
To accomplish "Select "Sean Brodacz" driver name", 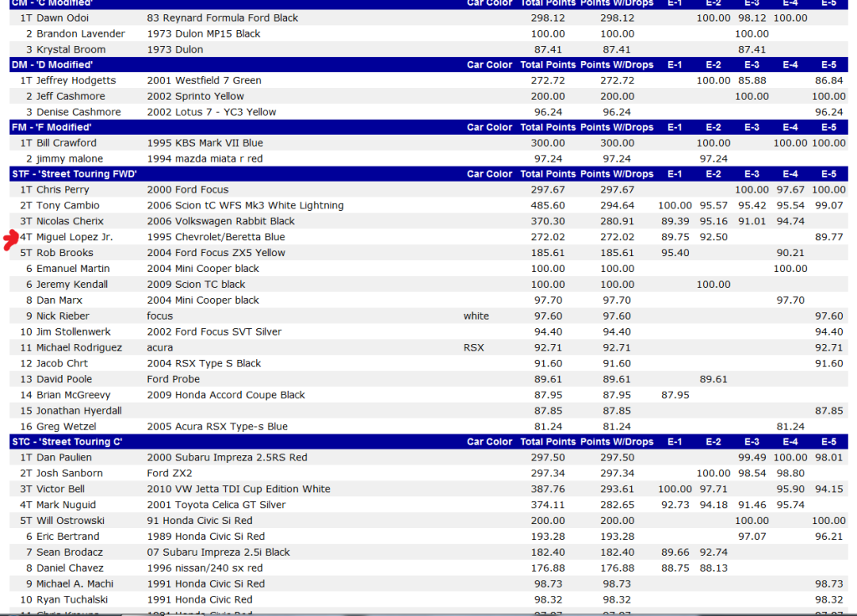I will pyautogui.click(x=69, y=553).
